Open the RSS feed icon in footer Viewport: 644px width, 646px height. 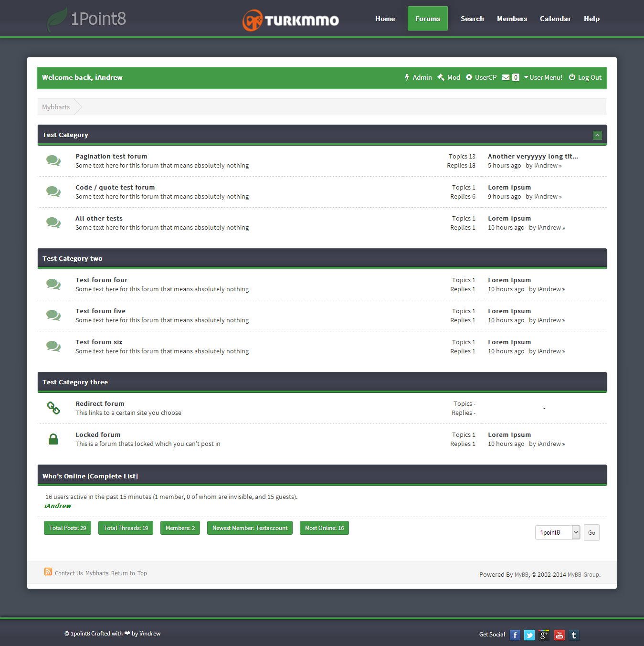click(x=48, y=572)
